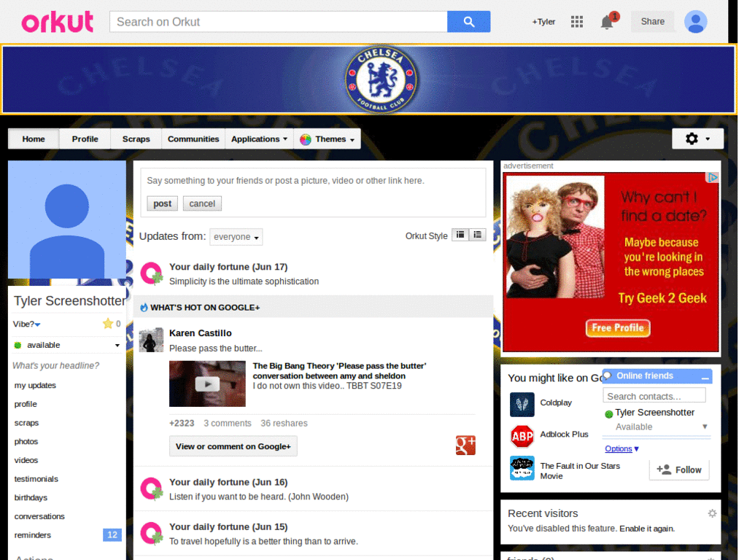
Task: Click the Jun 17 fortune icon
Action: [x=152, y=273]
